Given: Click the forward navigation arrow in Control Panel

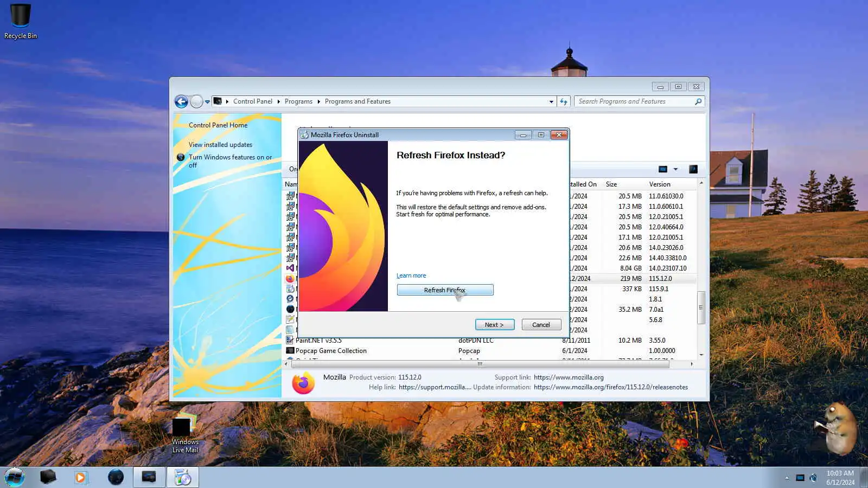Looking at the screenshot, I should click(196, 101).
